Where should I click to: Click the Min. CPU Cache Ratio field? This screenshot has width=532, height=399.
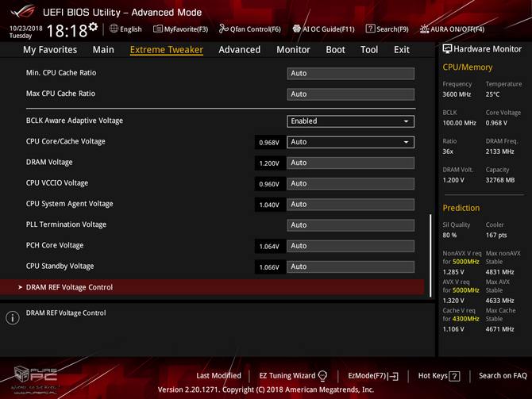pyautogui.click(x=350, y=74)
